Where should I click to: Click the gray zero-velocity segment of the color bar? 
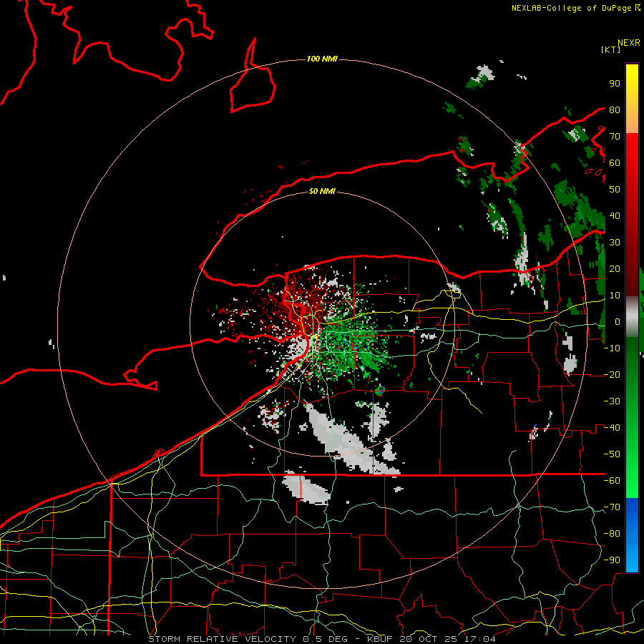pyautogui.click(x=632, y=317)
